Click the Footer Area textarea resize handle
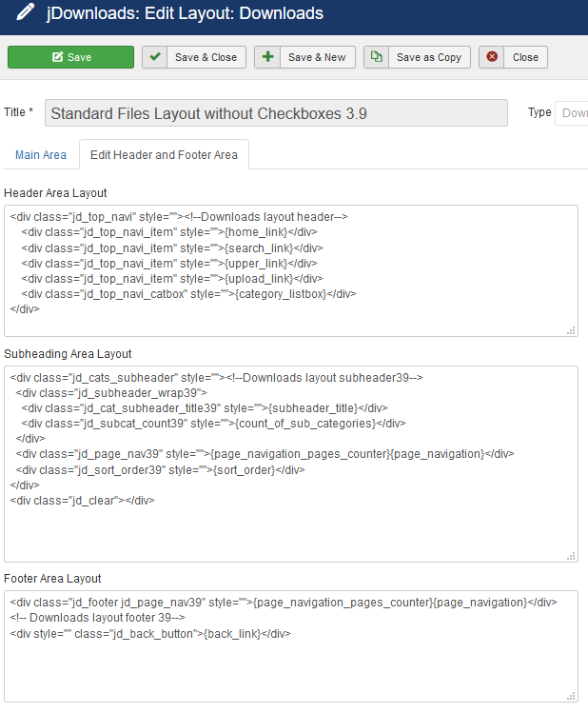This screenshot has height=713, width=588. 571,696
